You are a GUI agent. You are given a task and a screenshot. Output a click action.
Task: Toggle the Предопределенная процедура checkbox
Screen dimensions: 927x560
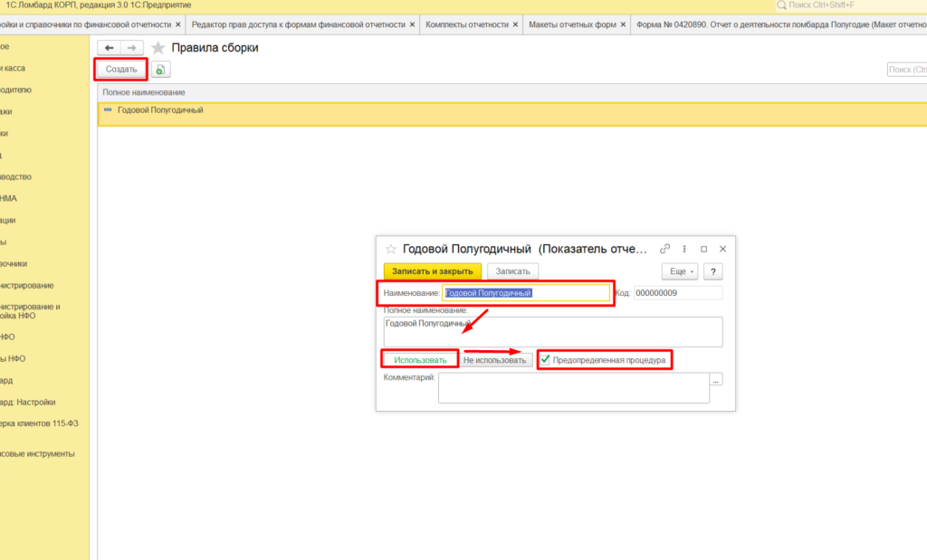click(545, 360)
